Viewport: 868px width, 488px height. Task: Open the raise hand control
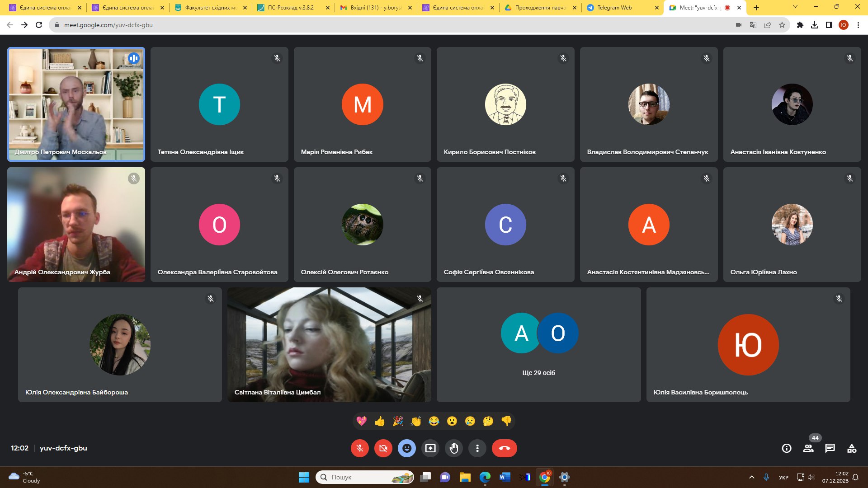pyautogui.click(x=454, y=448)
